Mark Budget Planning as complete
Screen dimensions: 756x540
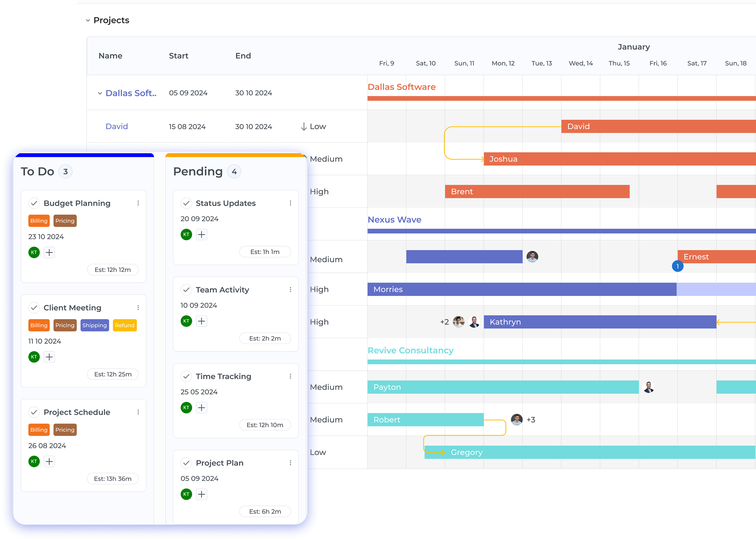(x=34, y=203)
